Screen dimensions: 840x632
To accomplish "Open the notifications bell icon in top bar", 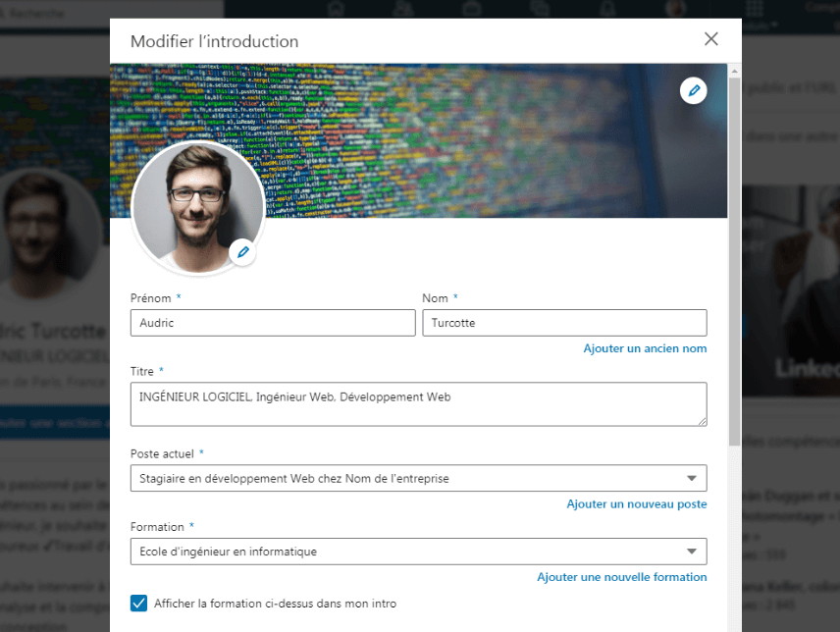I will [607, 8].
